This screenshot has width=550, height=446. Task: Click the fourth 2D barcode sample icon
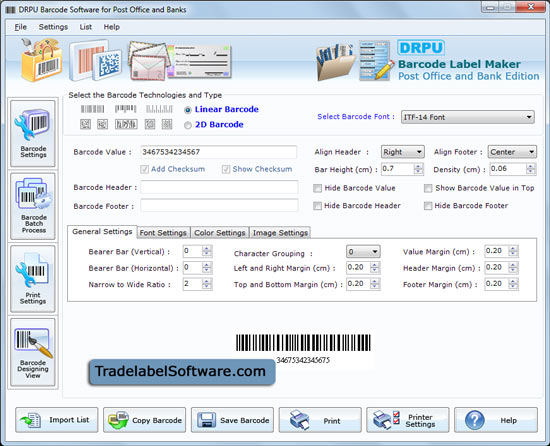pos(150,124)
